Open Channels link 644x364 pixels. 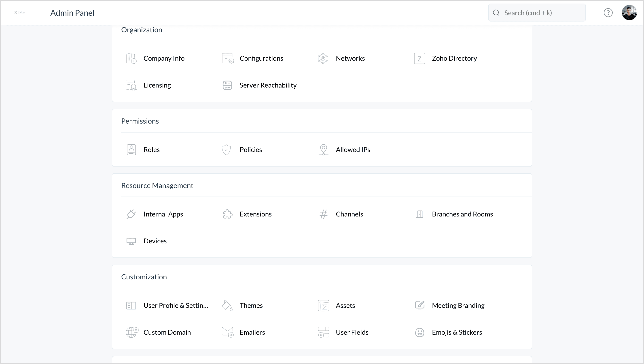349,214
